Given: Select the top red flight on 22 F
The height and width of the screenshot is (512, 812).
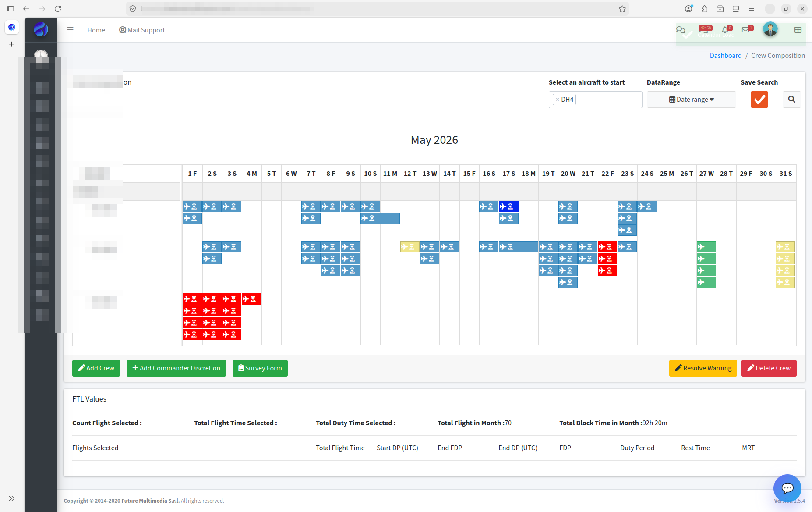Looking at the screenshot, I should pos(607,247).
